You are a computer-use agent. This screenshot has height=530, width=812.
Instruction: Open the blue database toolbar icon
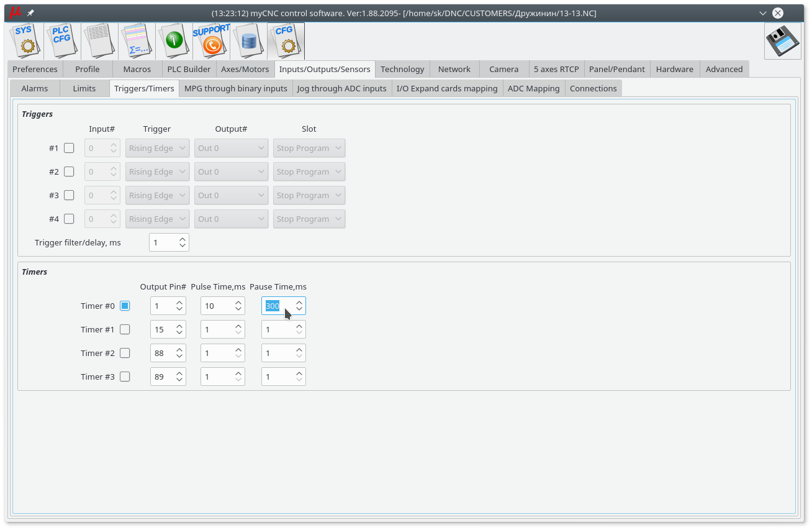click(x=249, y=41)
